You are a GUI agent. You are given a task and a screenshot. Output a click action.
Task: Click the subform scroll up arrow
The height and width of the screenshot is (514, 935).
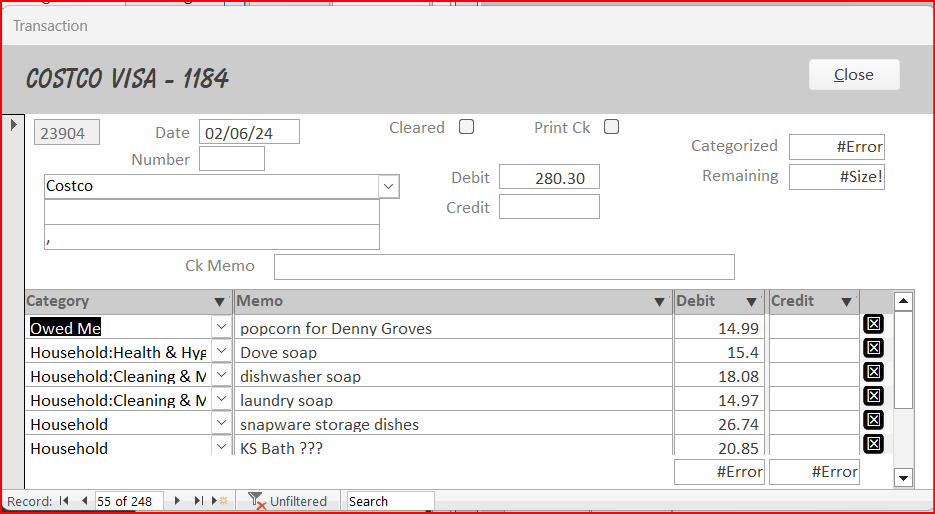(x=903, y=301)
